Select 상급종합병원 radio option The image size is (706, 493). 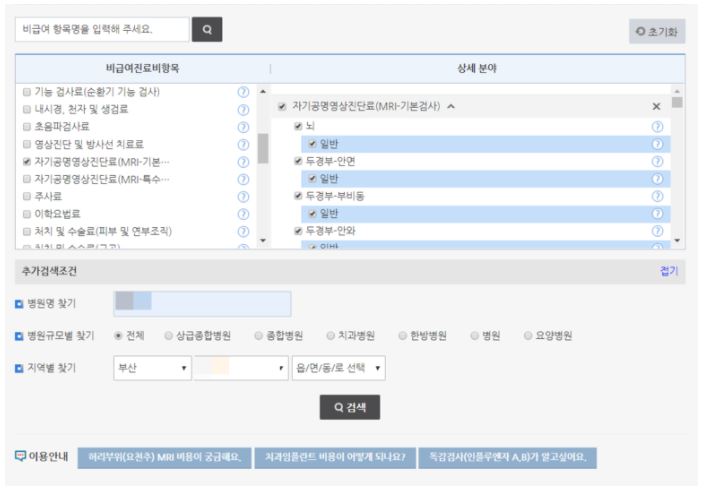168,336
